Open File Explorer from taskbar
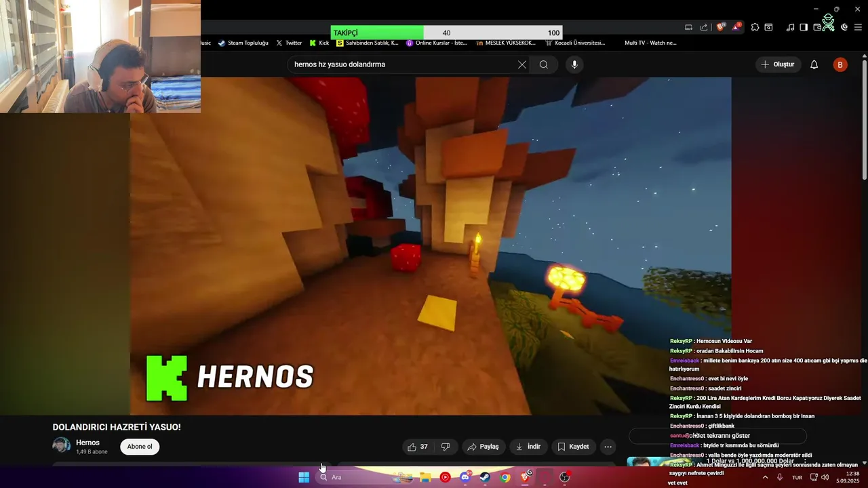 pyautogui.click(x=425, y=477)
